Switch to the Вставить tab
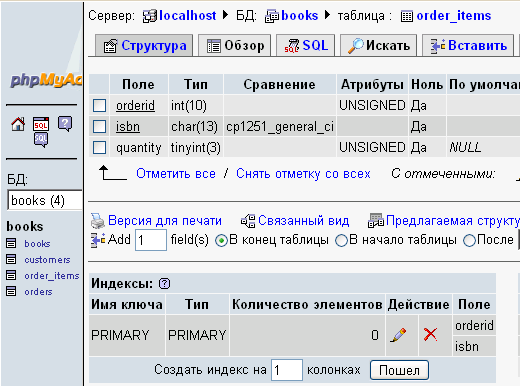This screenshot has width=520, height=386. coord(468,46)
